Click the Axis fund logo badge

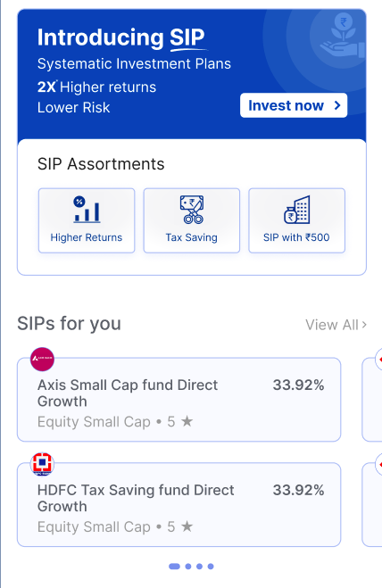42,359
